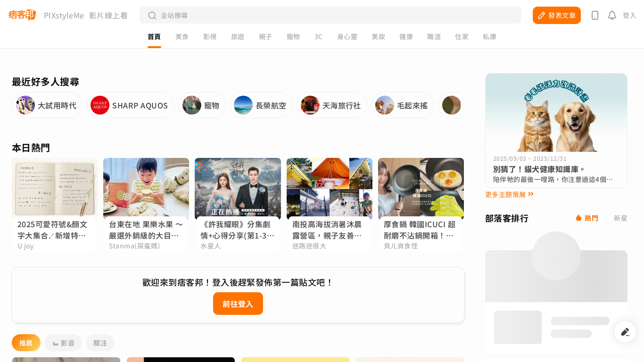This screenshot has width=644, height=362.
Task: Show 新星 blogger ranking
Action: pyautogui.click(x=620, y=218)
